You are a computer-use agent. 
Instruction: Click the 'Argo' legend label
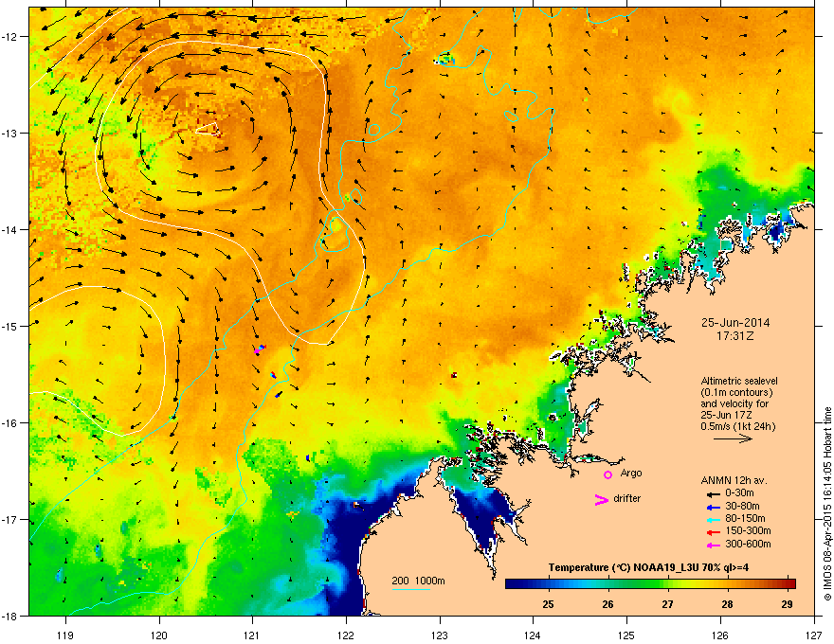631,473
